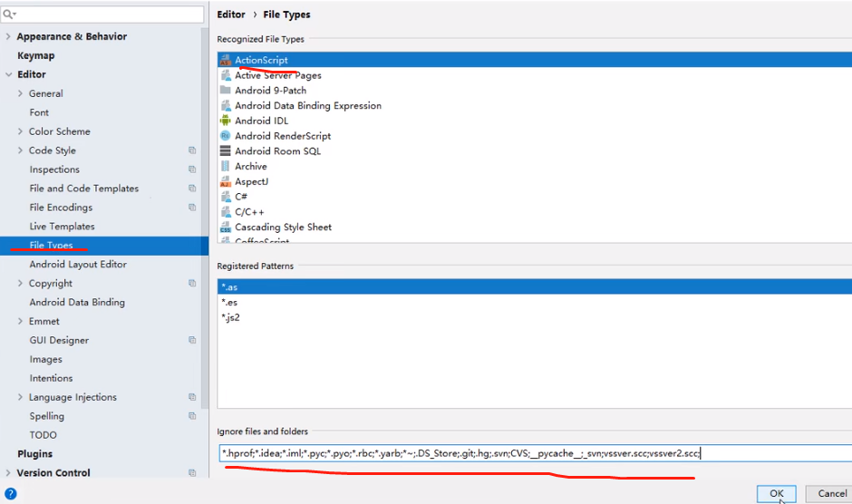852x504 pixels.
Task: Click project-level icon next to Code Style
Action: click(x=192, y=150)
